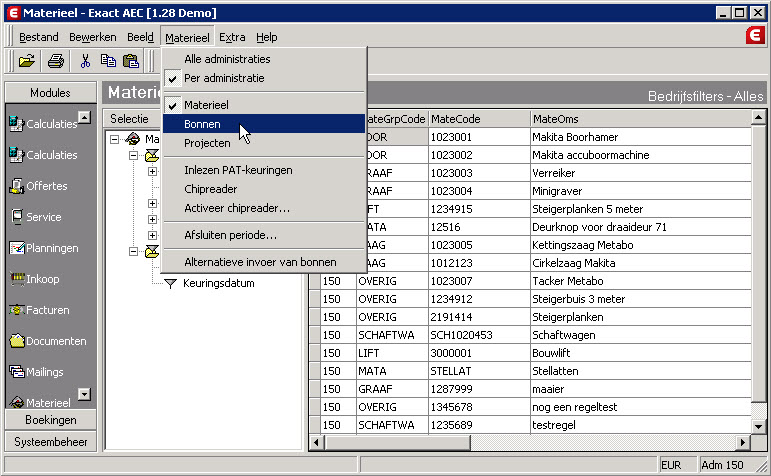Click the Materieel menu bar item
This screenshot has width=771, height=476.
(187, 37)
